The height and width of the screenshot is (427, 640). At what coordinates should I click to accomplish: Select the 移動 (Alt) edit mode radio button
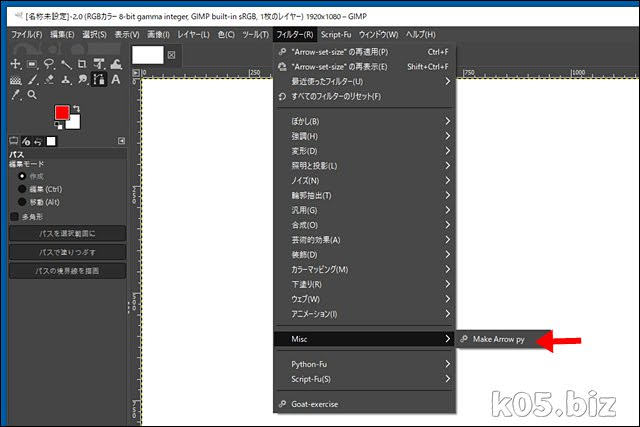pyautogui.click(x=22, y=202)
